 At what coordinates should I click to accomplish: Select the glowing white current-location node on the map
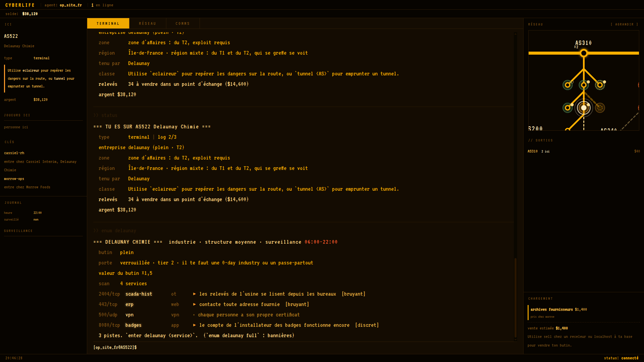coord(584,108)
